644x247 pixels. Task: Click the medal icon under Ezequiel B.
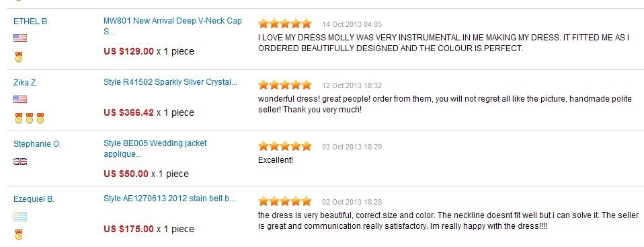(18, 235)
